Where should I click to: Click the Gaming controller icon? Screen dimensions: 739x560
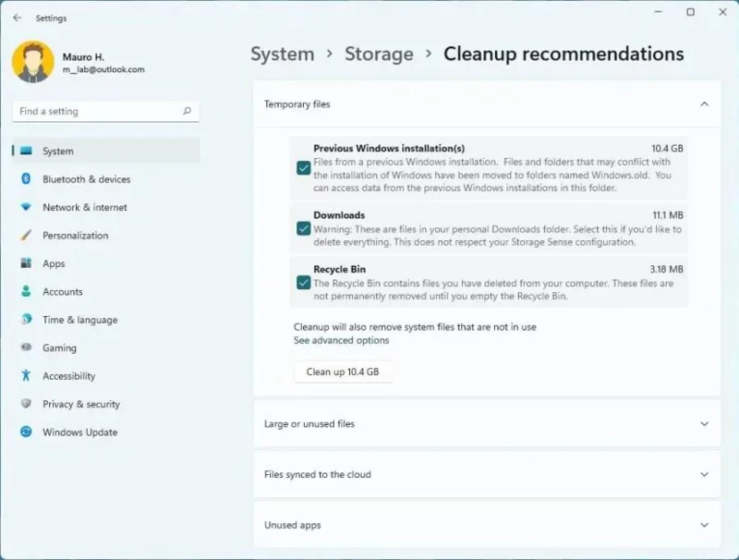click(27, 347)
